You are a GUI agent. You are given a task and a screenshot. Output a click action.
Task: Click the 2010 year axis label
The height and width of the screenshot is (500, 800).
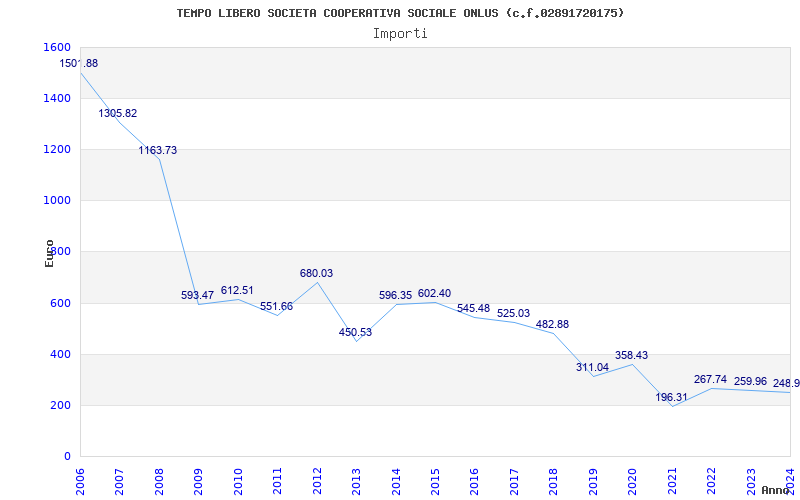(238, 483)
